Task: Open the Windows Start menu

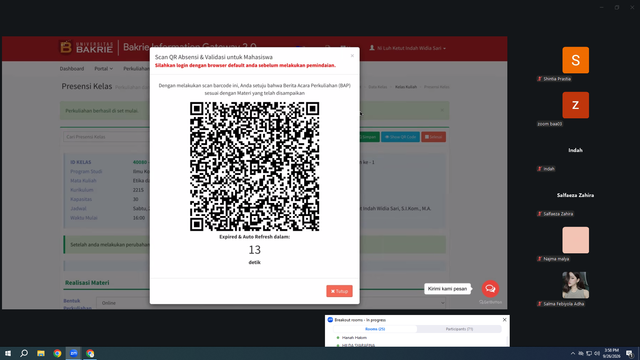Action: click(x=8, y=353)
